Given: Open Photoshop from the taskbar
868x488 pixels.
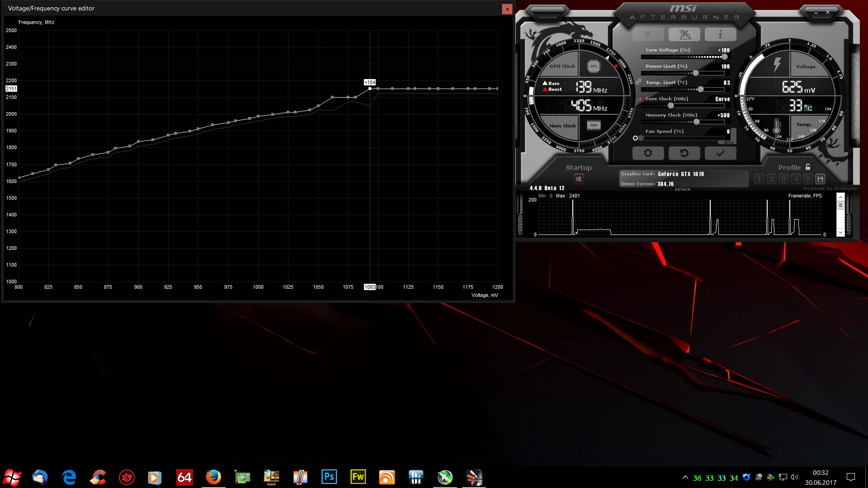Looking at the screenshot, I should 329,477.
